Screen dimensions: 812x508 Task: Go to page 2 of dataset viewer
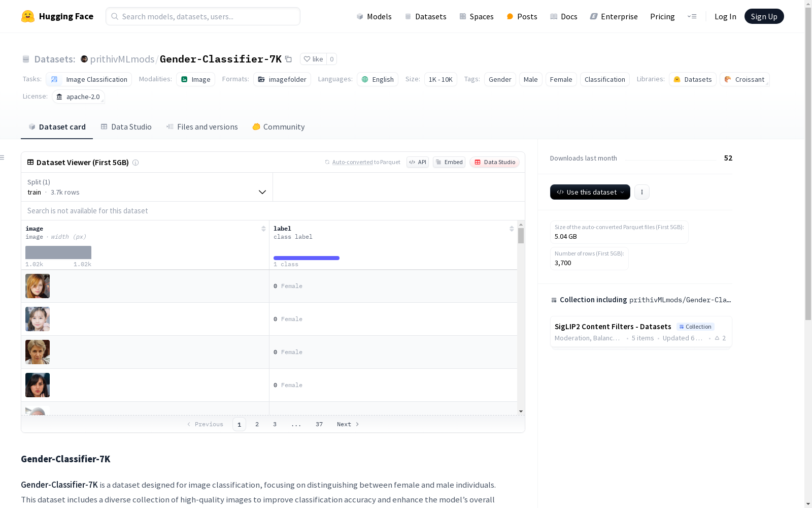coord(257,424)
